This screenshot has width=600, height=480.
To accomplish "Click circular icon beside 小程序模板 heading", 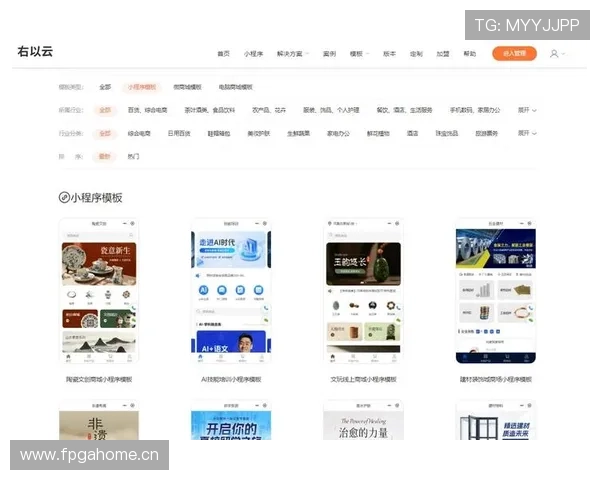I will coord(64,198).
